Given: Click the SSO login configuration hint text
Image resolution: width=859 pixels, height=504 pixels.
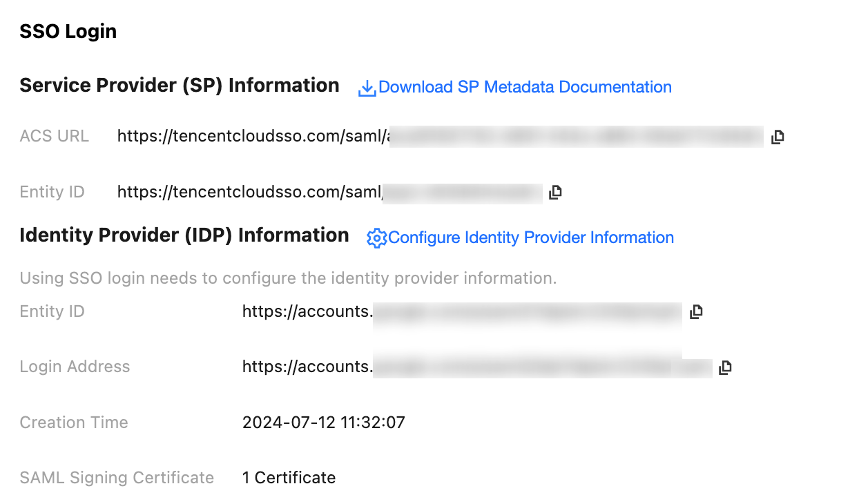Looking at the screenshot, I should (x=288, y=279).
